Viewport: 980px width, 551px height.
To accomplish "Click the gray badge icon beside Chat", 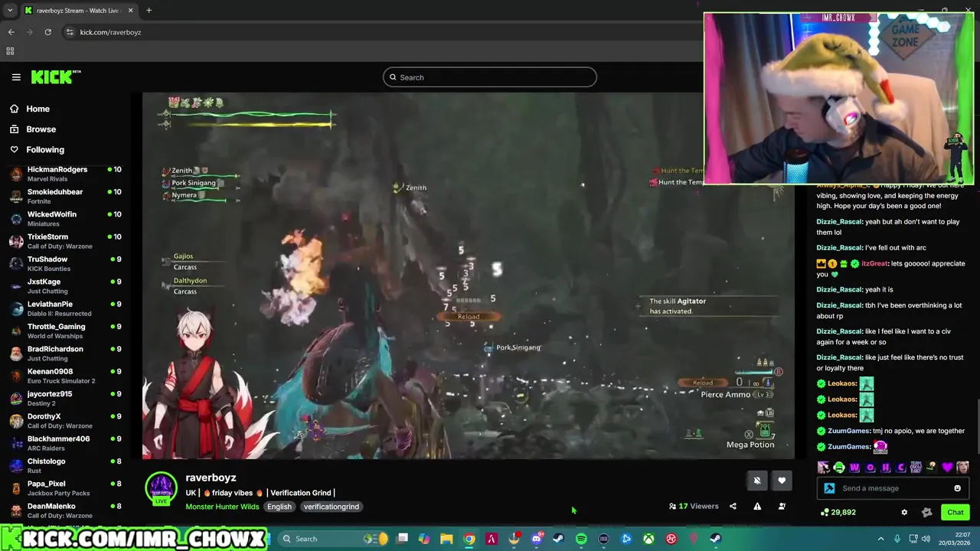I will (927, 512).
